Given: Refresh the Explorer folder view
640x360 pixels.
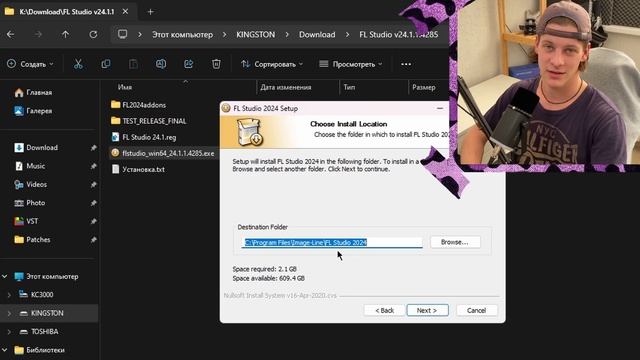Looking at the screenshot, I should (x=93, y=35).
